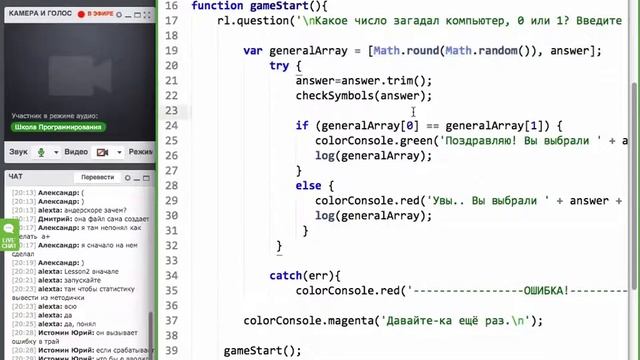Click 'if (generalArray[0]' on line 24
640x360 pixels.
pyautogui.click(x=357, y=126)
